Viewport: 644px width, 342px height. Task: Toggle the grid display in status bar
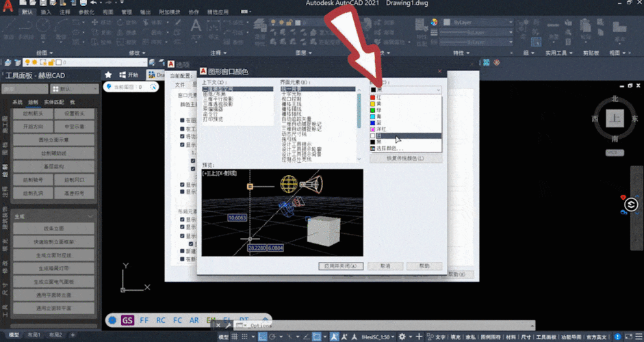(x=235, y=337)
